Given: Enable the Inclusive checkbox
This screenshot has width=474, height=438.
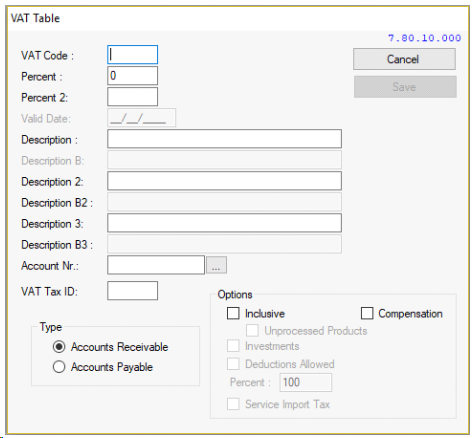Looking at the screenshot, I should (233, 313).
